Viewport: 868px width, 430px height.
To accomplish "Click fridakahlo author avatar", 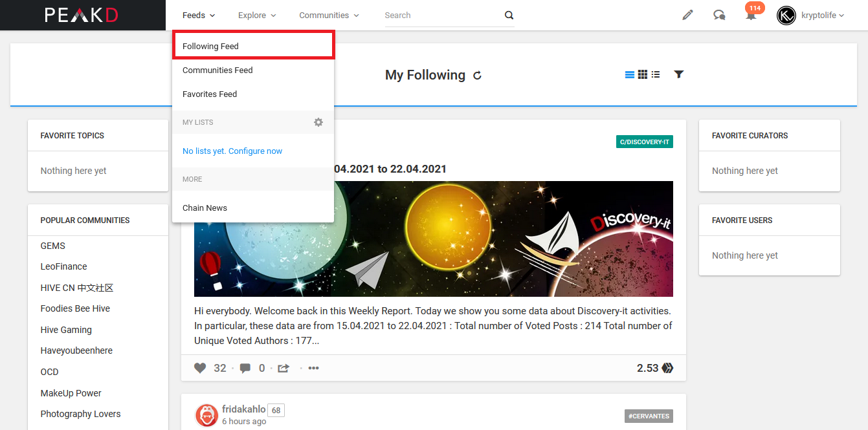I will [206, 415].
